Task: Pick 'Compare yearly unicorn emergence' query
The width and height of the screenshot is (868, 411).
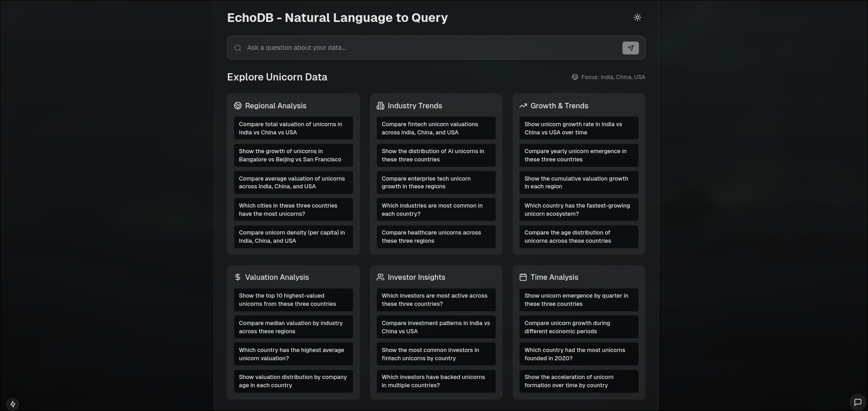Action: click(x=579, y=155)
